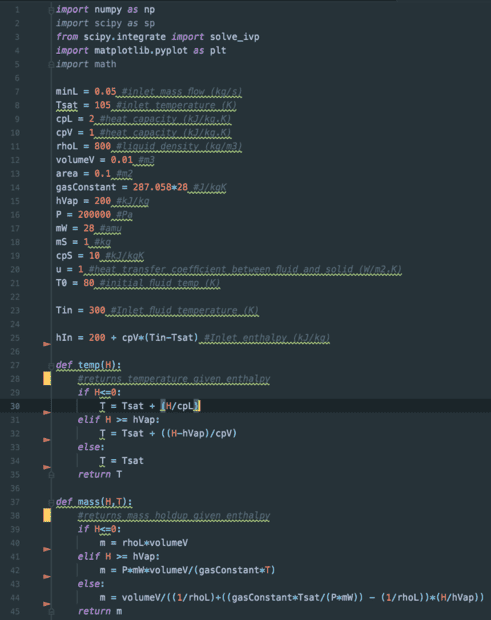Click '#returns mass holdup given enthalpy' comment
This screenshot has height=620, width=491.
click(x=174, y=516)
